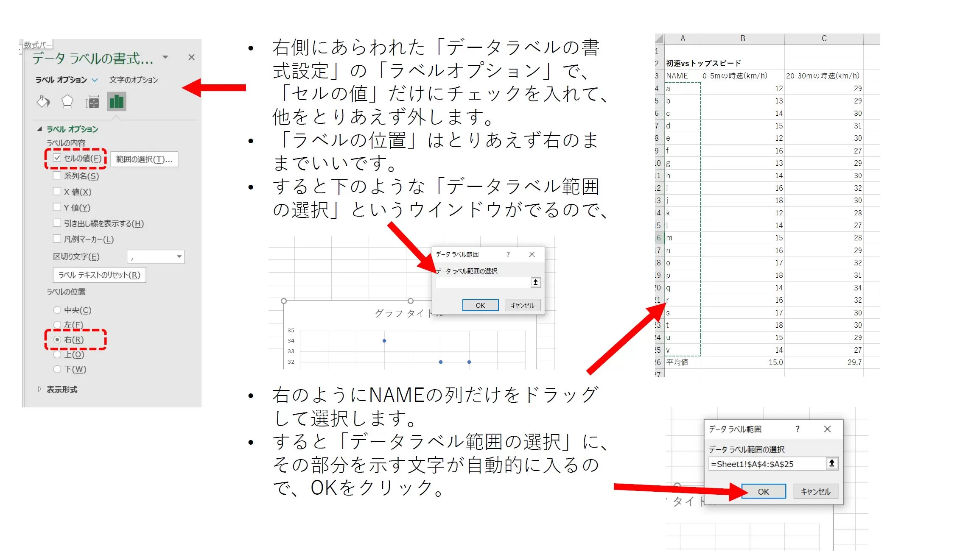
Task: Select the Effects pentagon icon
Action: (x=67, y=102)
